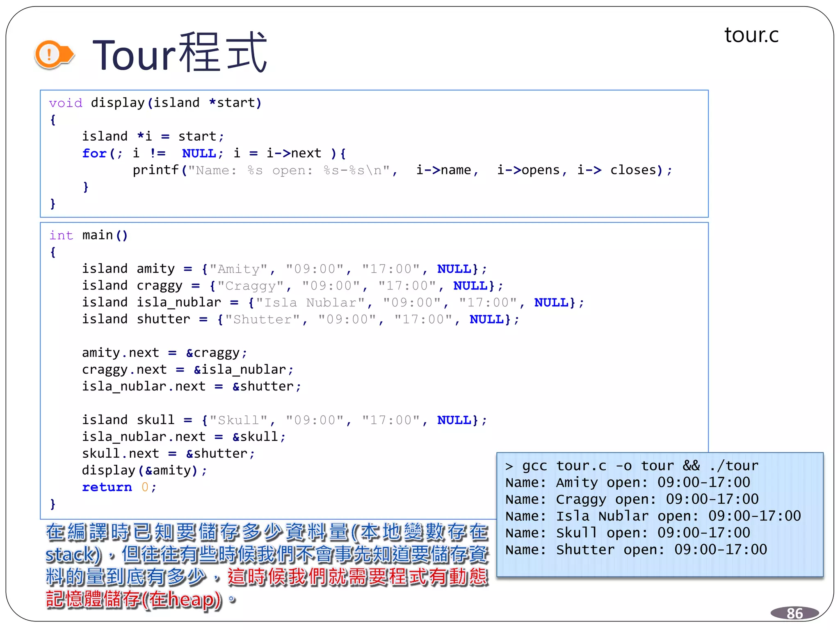Click the 'void display(island *start)' line
The height and width of the screenshot is (630, 840).
155,103
